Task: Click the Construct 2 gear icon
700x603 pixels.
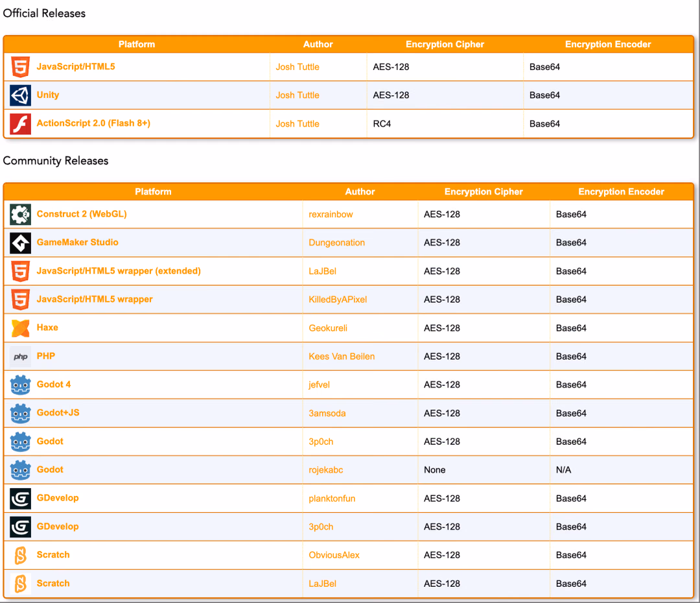Action: point(21,215)
